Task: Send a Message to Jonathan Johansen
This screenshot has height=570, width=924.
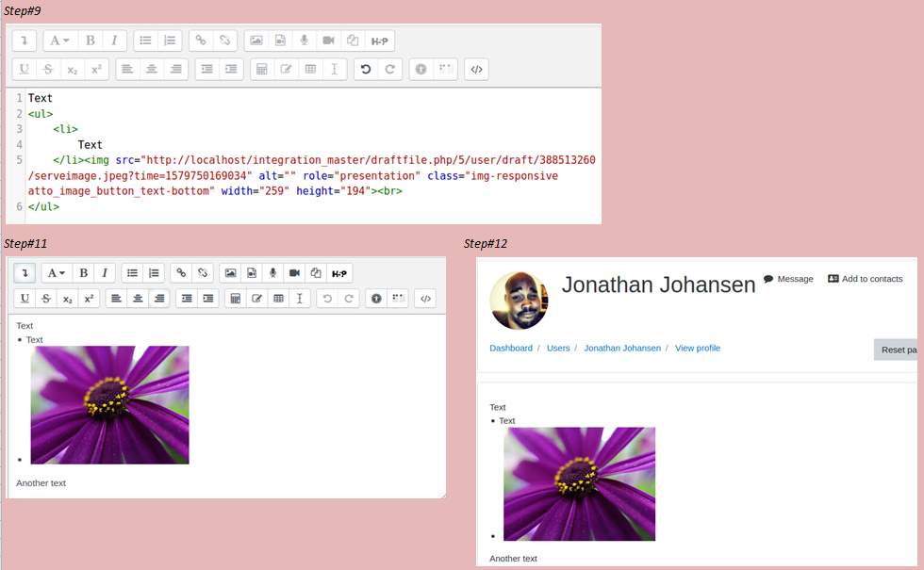Action: pos(788,279)
